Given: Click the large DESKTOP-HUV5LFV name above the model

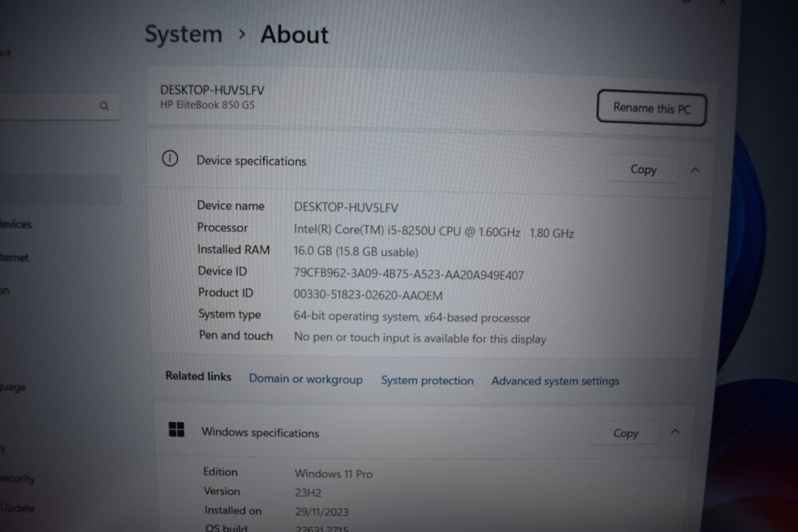Looking at the screenshot, I should pos(212,90).
